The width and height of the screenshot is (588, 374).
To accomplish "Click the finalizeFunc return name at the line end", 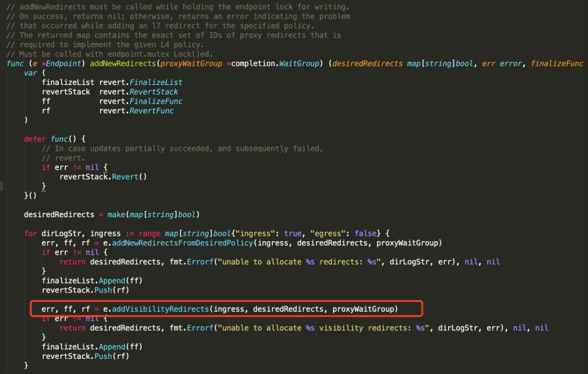I will (x=557, y=63).
